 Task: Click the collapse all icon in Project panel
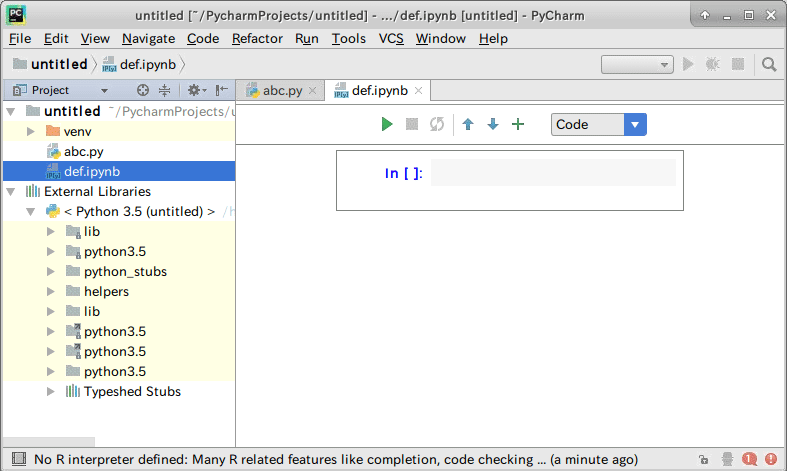(x=165, y=90)
